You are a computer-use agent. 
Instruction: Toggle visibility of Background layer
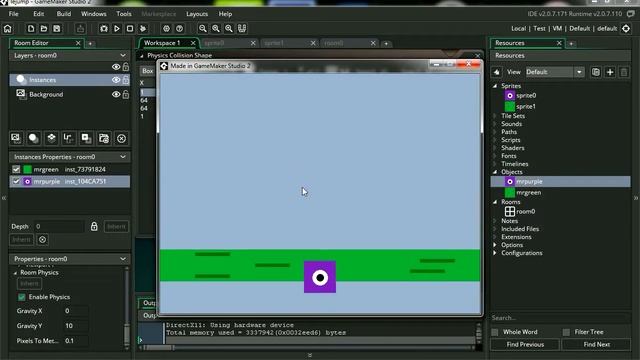[x=116, y=94]
